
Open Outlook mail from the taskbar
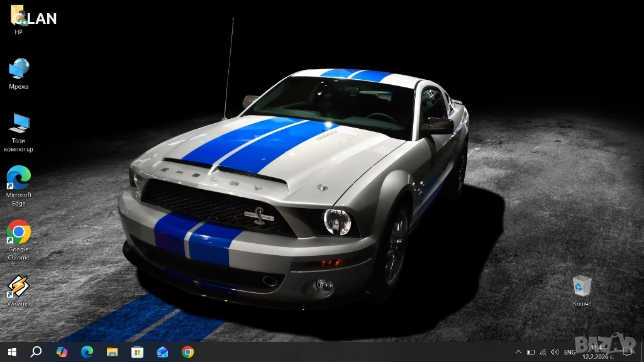(x=162, y=352)
